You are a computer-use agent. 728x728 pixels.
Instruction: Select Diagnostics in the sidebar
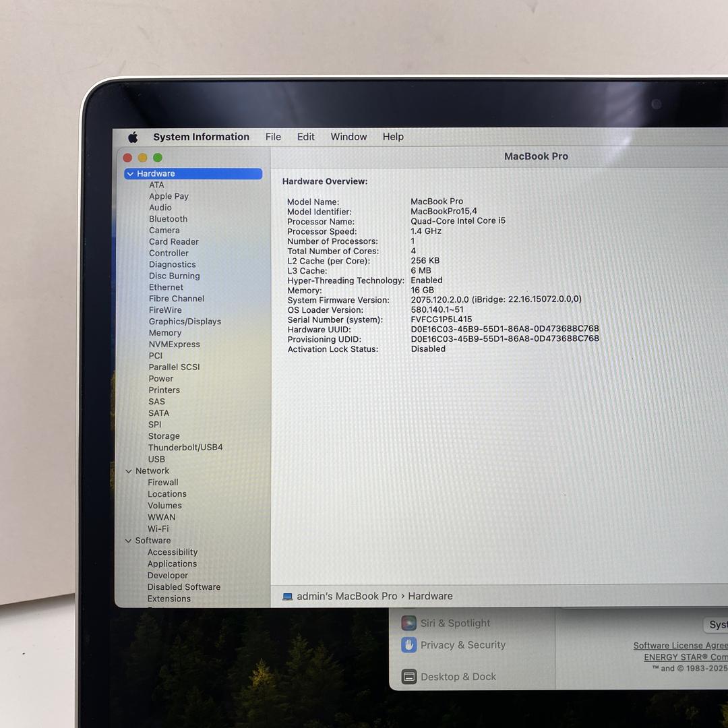click(173, 264)
